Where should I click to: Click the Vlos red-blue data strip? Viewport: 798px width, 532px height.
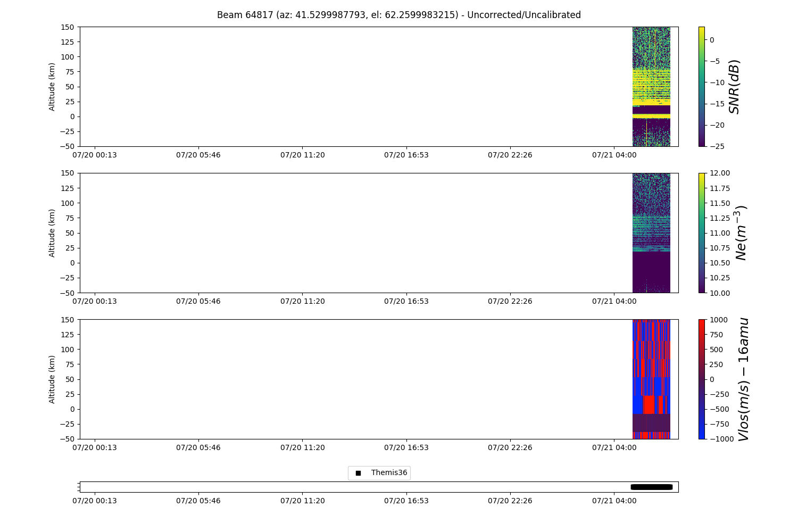[651, 379]
